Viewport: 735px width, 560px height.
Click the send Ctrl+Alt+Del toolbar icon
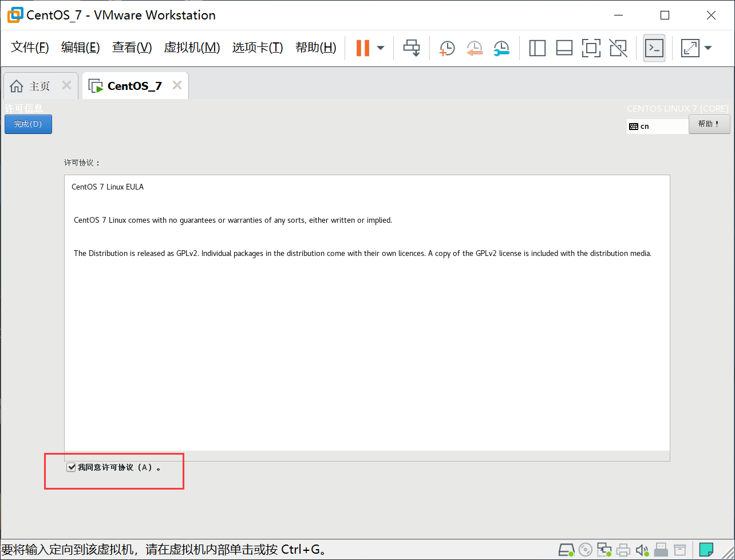click(x=412, y=48)
